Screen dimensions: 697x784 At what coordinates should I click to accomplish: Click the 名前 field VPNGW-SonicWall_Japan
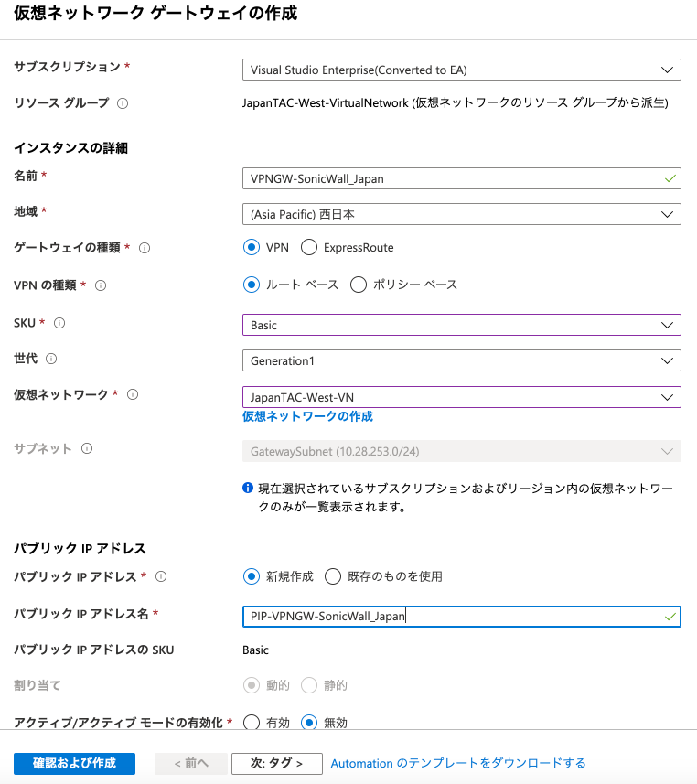pyautogui.click(x=453, y=178)
